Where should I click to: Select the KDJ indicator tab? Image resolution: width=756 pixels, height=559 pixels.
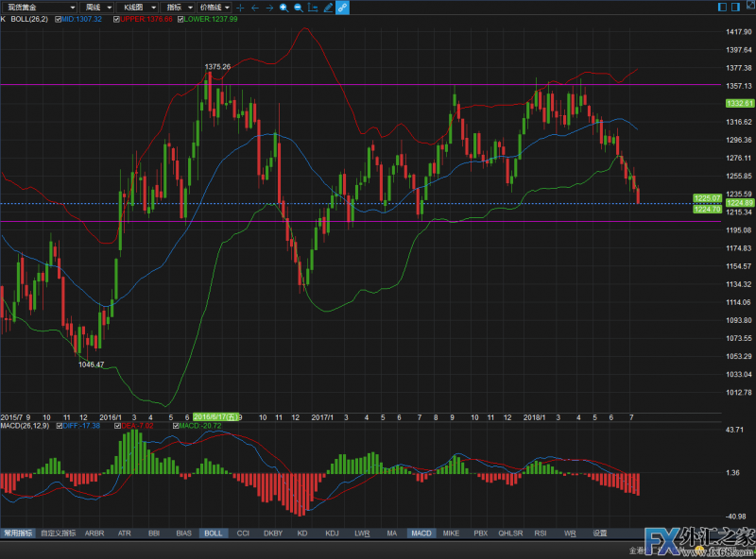[332, 534]
